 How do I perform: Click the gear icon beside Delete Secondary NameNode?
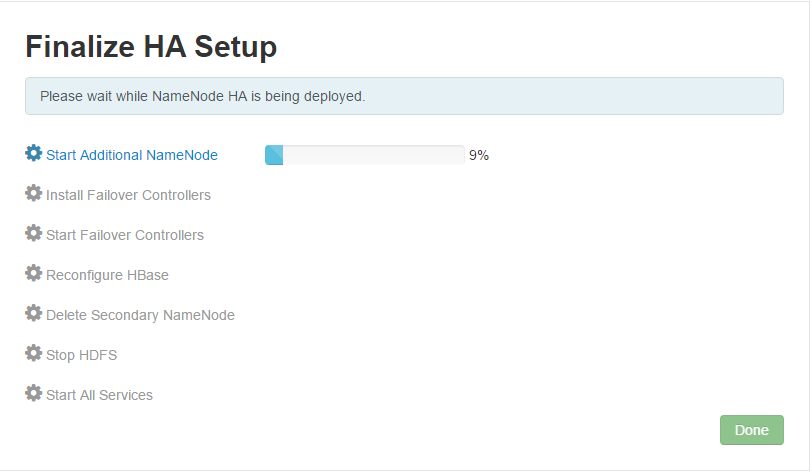[x=34, y=314]
